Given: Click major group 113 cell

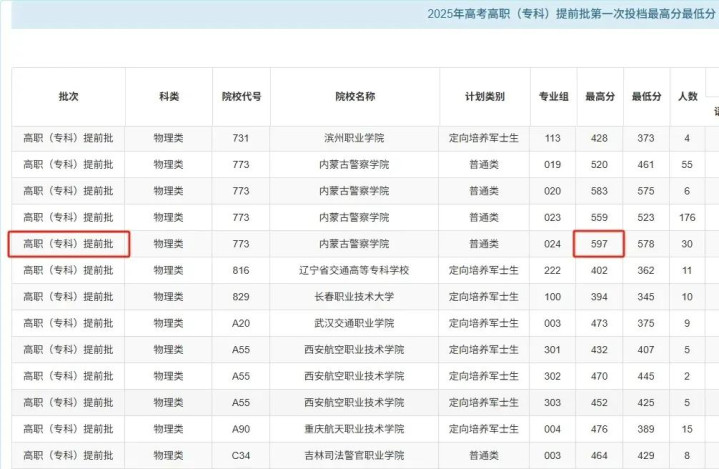Looking at the screenshot, I should tap(553, 138).
